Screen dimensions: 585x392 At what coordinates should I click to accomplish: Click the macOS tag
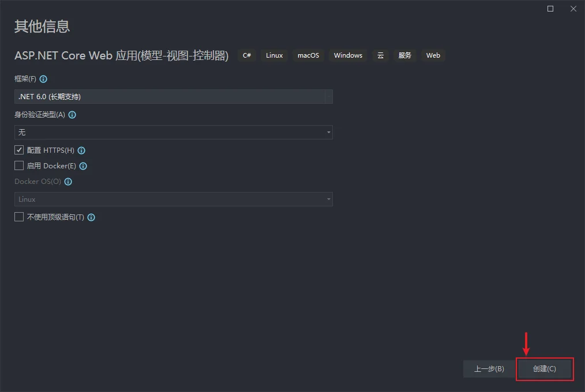(x=309, y=55)
